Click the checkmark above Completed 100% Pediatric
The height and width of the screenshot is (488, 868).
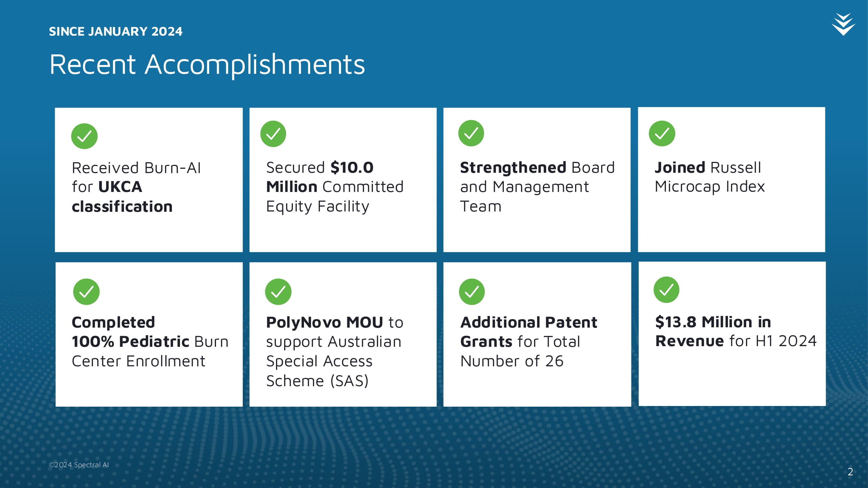pos(86,291)
